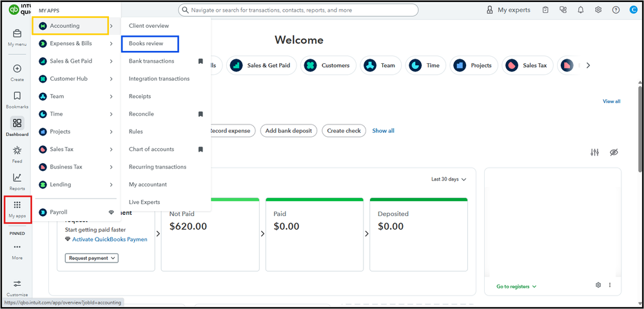Open Client overview
644x309 pixels.
[149, 26]
